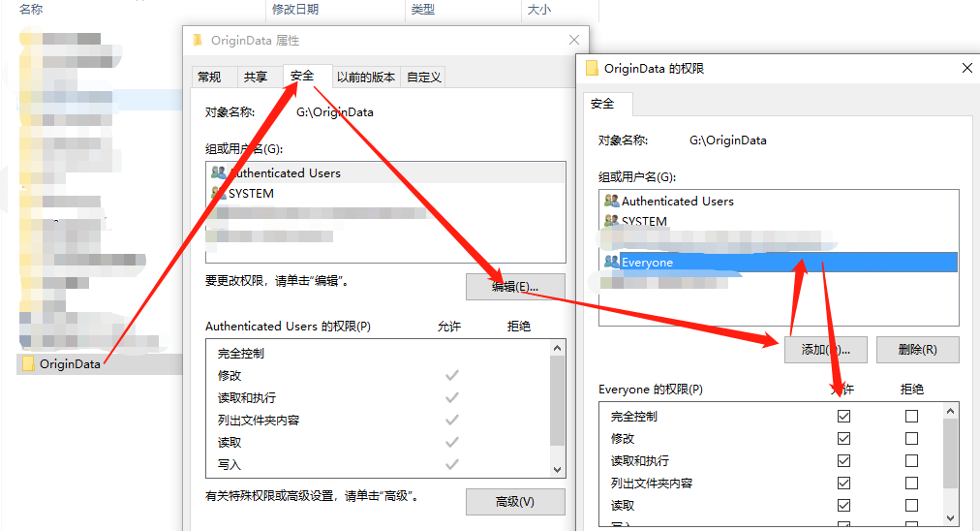Toggle allow checkbox for 读取和执行
This screenshot has height=531, width=980.
(x=843, y=460)
